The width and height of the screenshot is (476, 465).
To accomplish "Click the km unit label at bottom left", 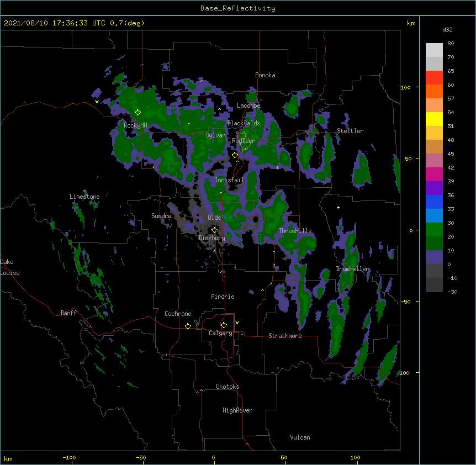I will pyautogui.click(x=8, y=459).
